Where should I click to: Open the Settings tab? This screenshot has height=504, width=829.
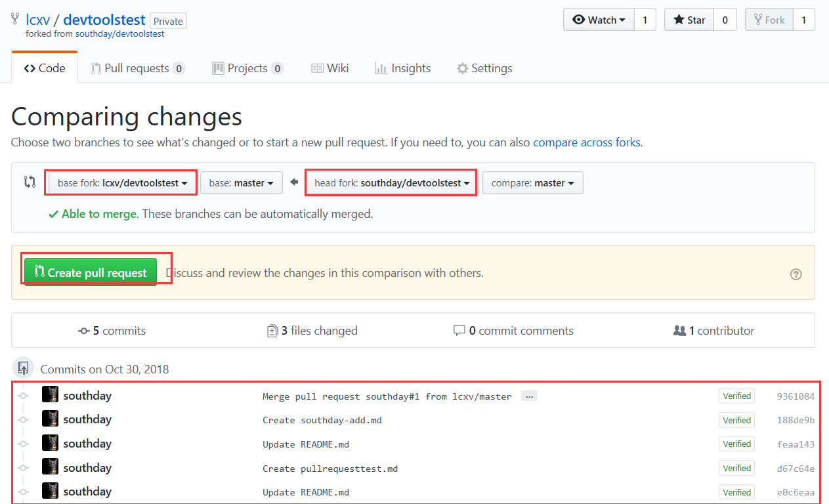(484, 68)
